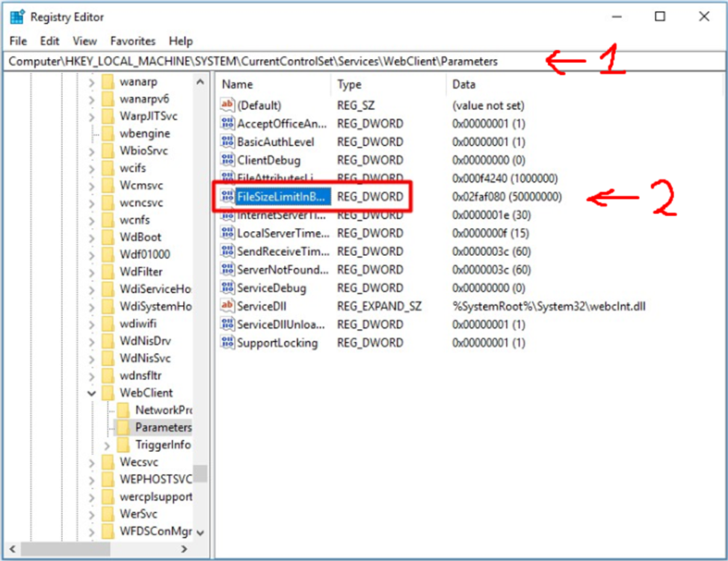Screen dimensions: 728x561
Task: Select the wbengine key in the tree
Action: tap(145, 133)
